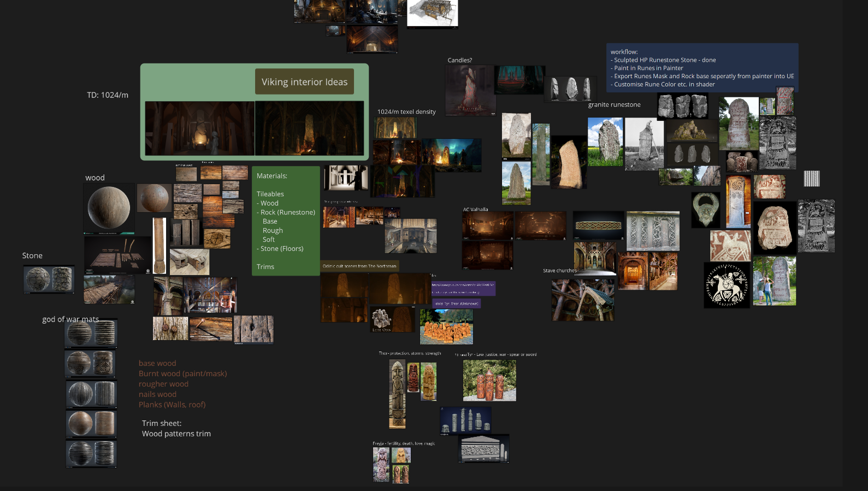Click the "rougher wood" text

[x=163, y=384]
